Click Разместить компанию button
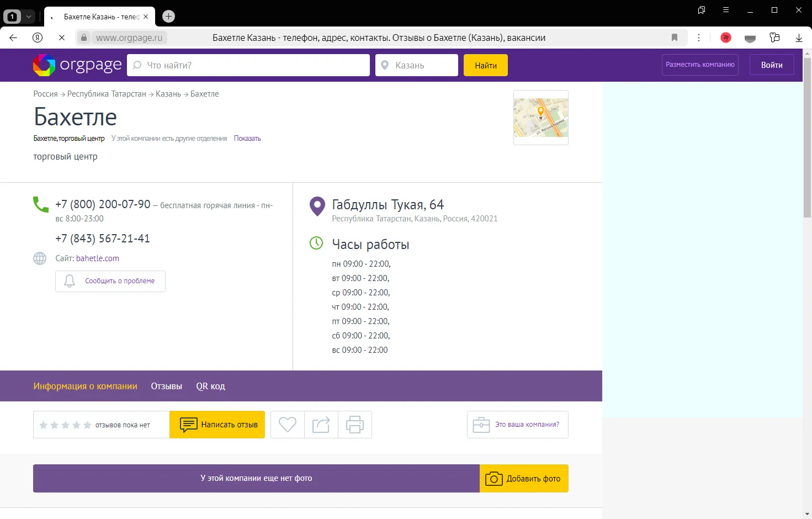The height and width of the screenshot is (519, 812). point(700,65)
